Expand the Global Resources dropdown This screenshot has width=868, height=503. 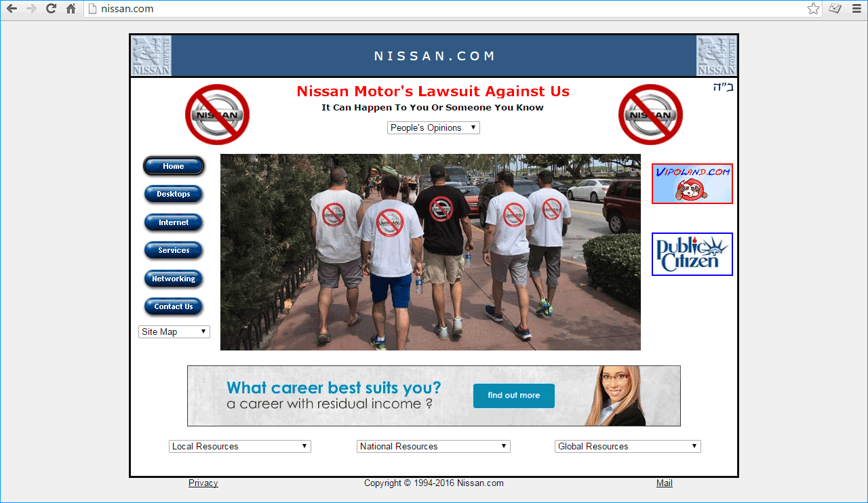coord(627,446)
